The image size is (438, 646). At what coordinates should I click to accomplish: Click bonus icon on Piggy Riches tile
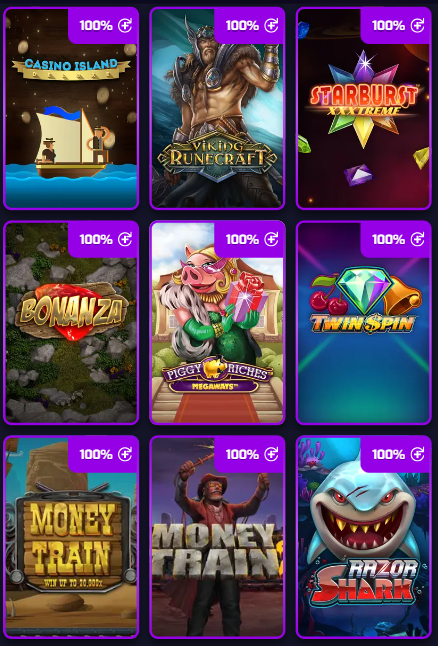tap(271, 239)
